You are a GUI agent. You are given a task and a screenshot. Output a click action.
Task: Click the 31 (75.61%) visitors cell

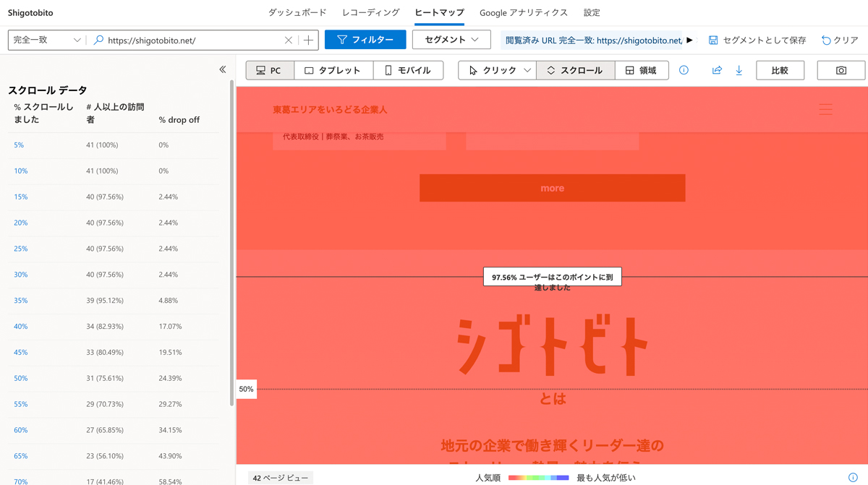[x=105, y=379]
